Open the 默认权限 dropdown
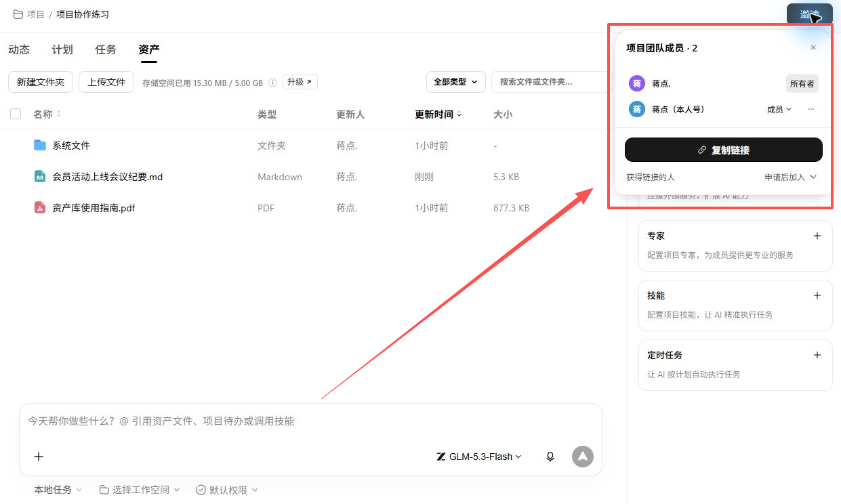841x504 pixels. pyautogui.click(x=227, y=489)
